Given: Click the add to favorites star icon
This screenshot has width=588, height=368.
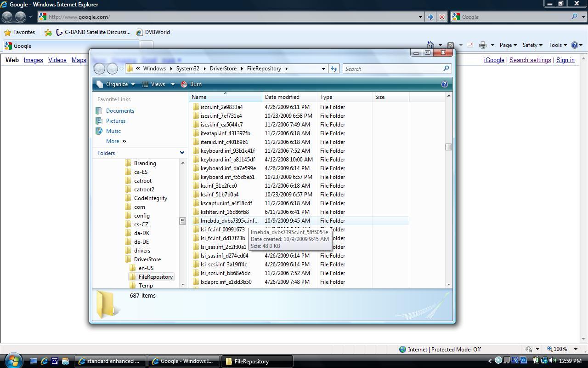Looking at the screenshot, I should pos(48,32).
